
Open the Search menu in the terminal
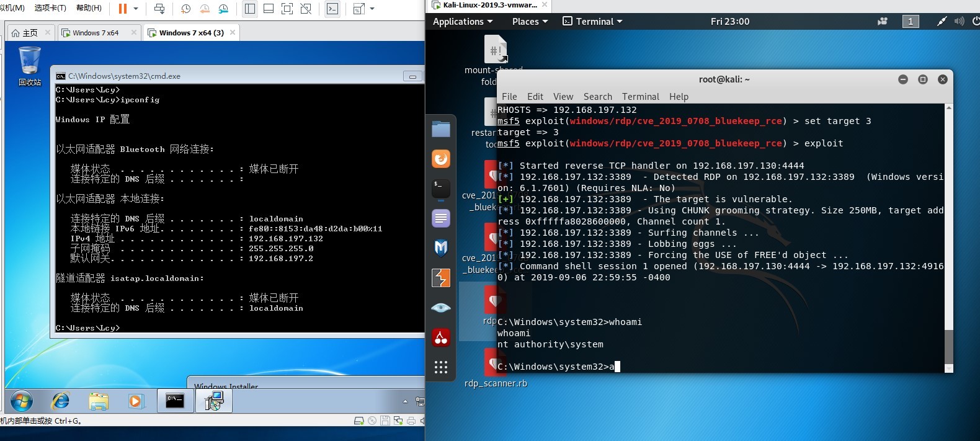click(x=598, y=97)
